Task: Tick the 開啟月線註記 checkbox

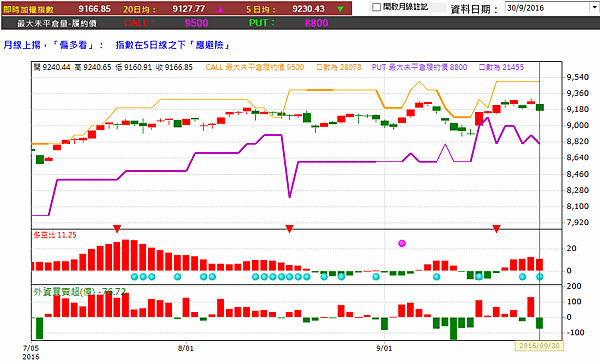Action: [377, 7]
